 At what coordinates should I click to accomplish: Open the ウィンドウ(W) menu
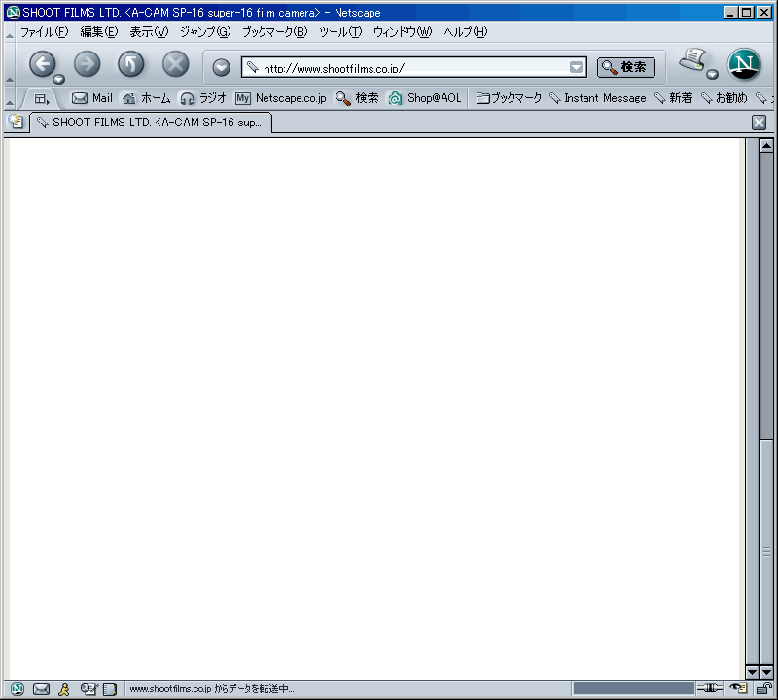click(403, 32)
